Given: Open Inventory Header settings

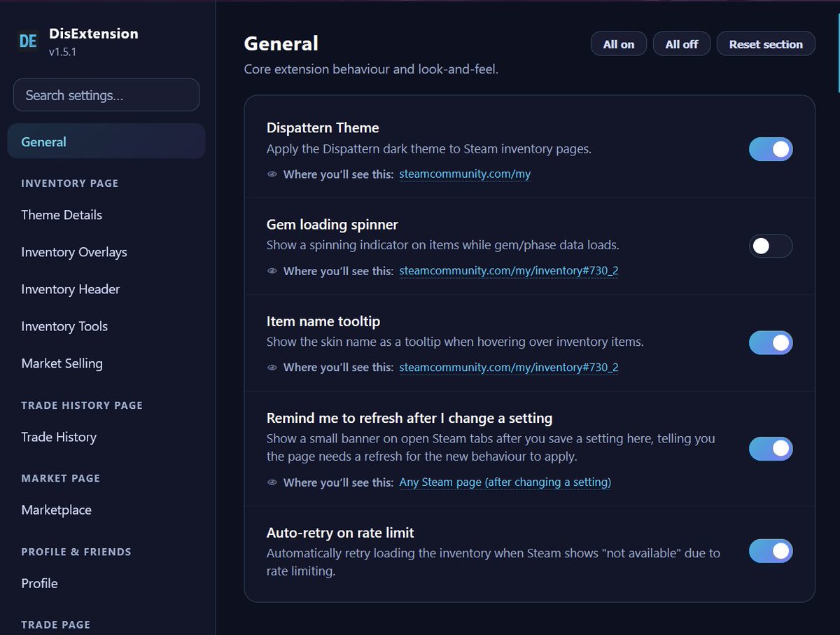Looking at the screenshot, I should pyautogui.click(x=71, y=289).
